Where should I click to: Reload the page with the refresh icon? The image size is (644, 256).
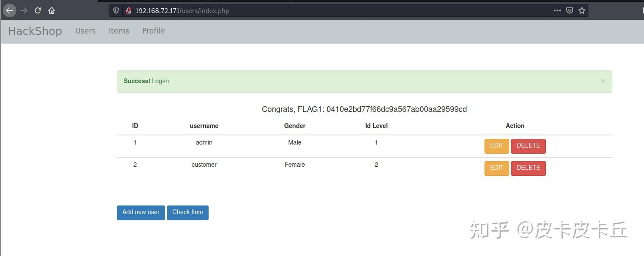pos(38,10)
